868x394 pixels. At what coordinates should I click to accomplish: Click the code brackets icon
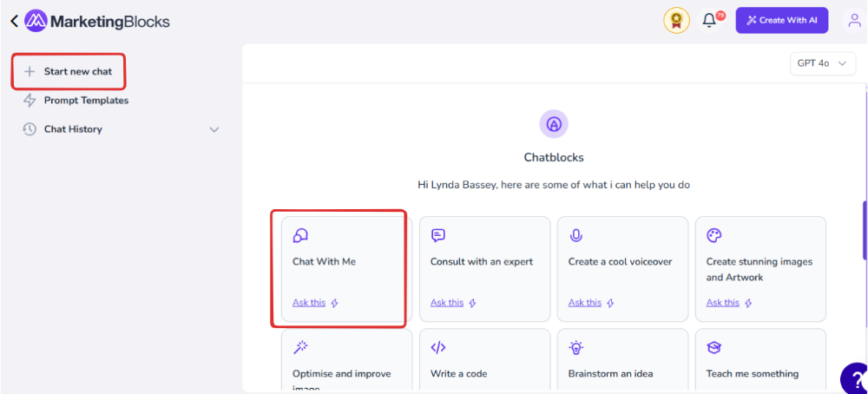437,347
